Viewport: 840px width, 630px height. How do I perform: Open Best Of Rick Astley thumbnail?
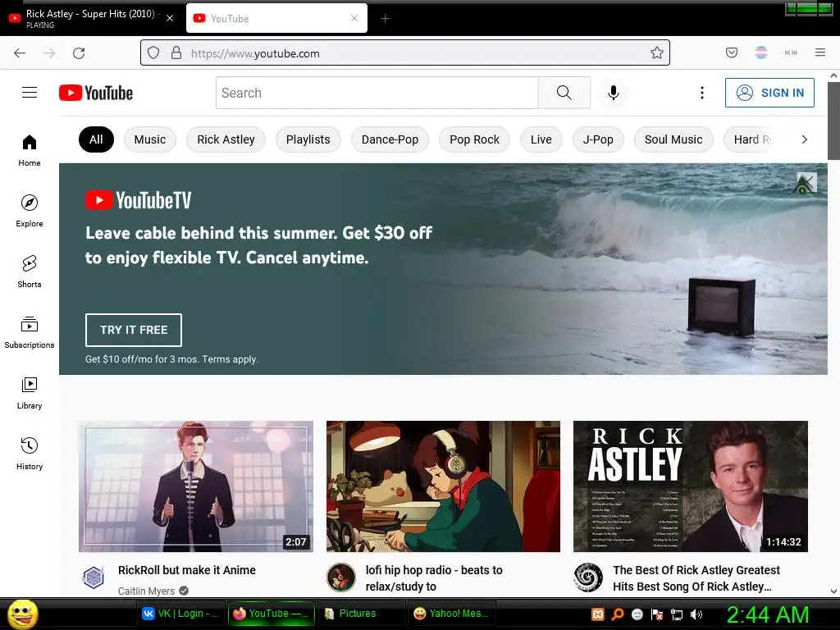[x=691, y=486]
